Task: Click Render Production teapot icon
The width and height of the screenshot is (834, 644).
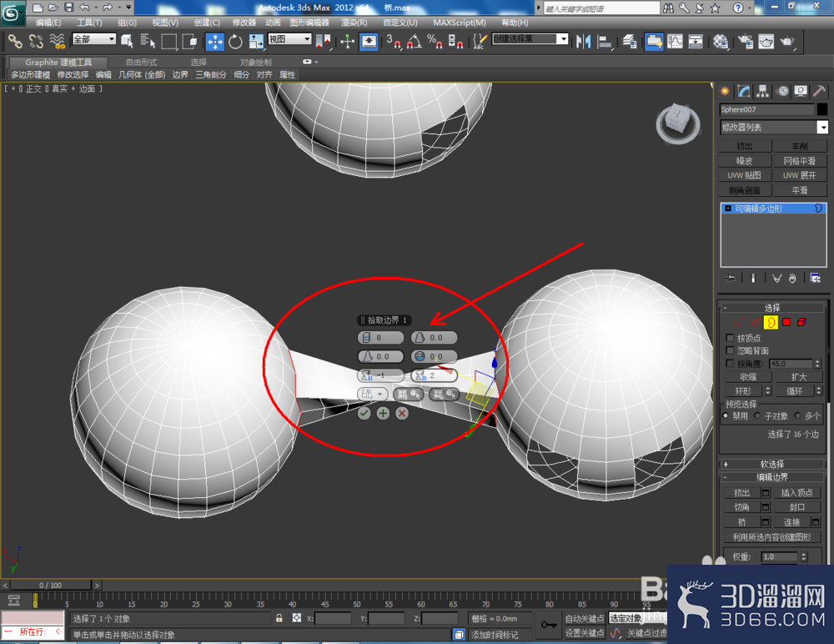Action: click(x=787, y=41)
